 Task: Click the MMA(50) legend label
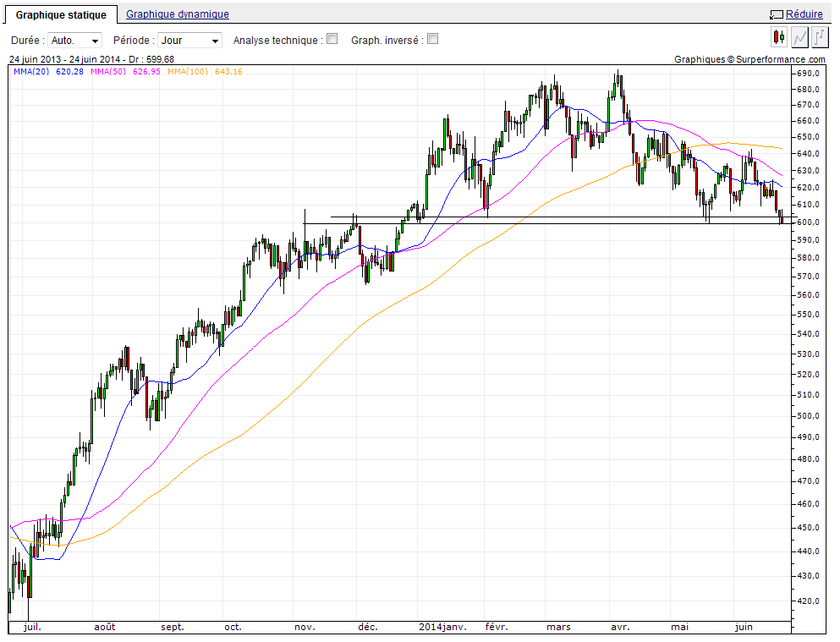(x=108, y=72)
